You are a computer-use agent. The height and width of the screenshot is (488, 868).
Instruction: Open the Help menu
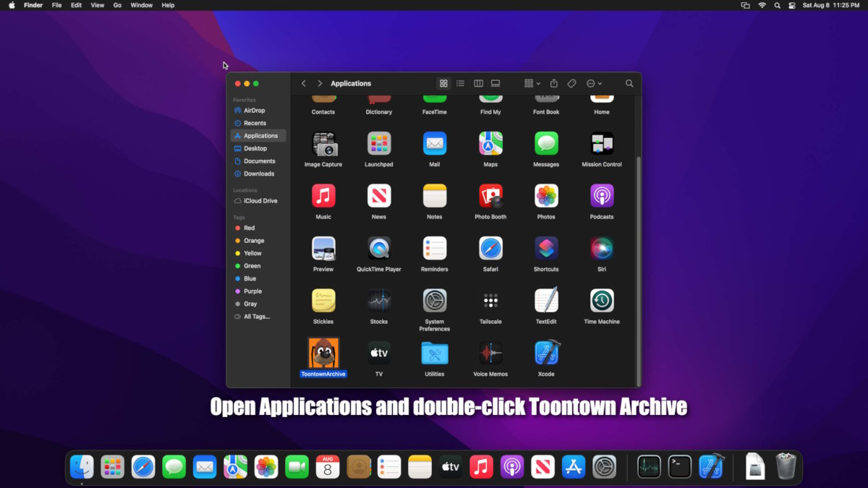pyautogui.click(x=168, y=5)
